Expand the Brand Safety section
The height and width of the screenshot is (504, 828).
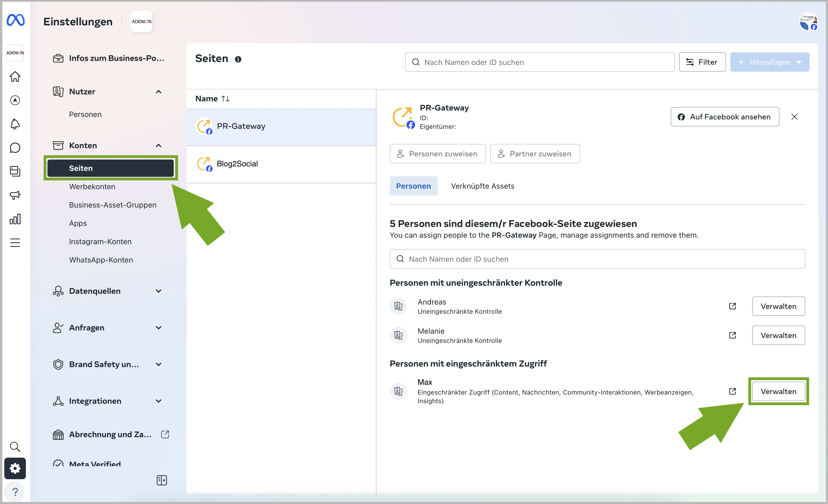click(x=159, y=364)
